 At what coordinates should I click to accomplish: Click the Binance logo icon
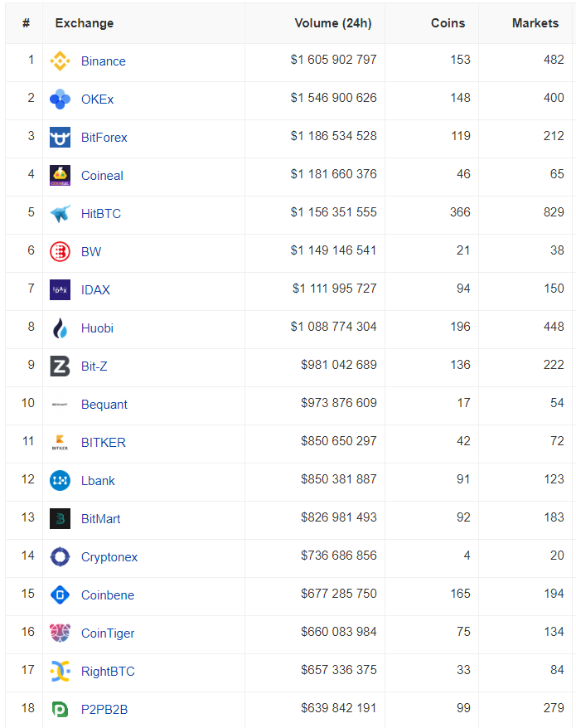(60, 61)
